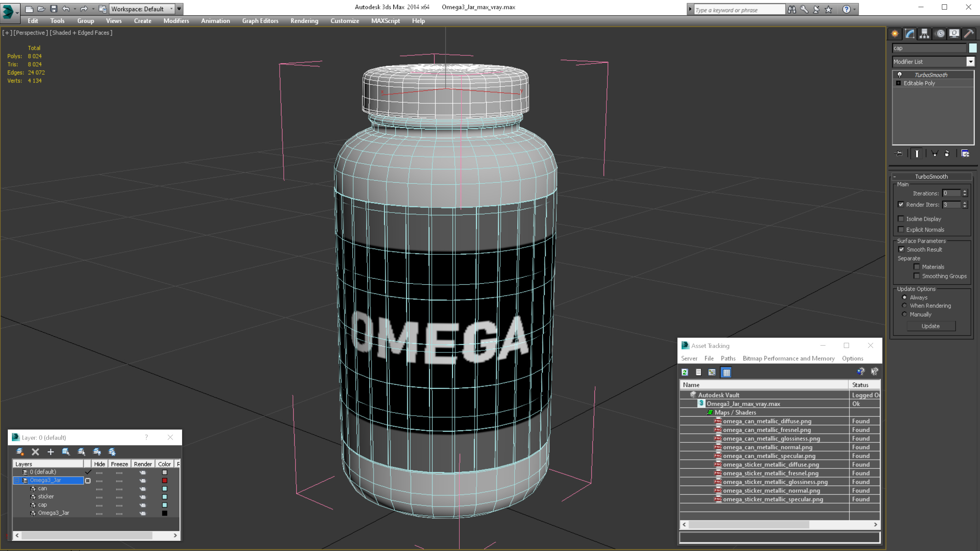The image size is (980, 551).
Task: Select the Always update radio button
Action: pyautogui.click(x=904, y=297)
